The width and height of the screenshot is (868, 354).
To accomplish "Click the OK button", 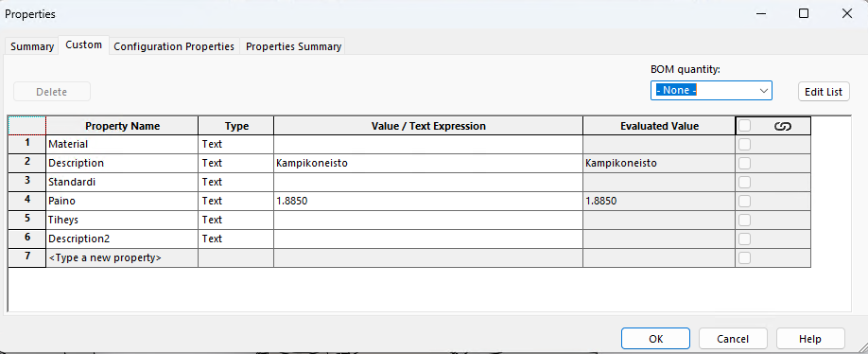I will pos(655,339).
